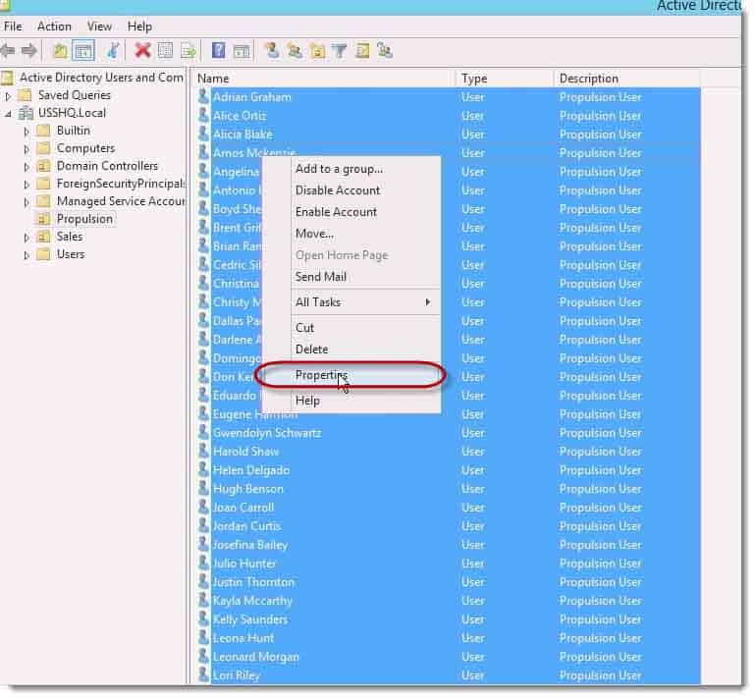Select the Gwendolyn Schwartz user row
Image resolution: width=756 pixels, height=700 pixels.
(449, 433)
